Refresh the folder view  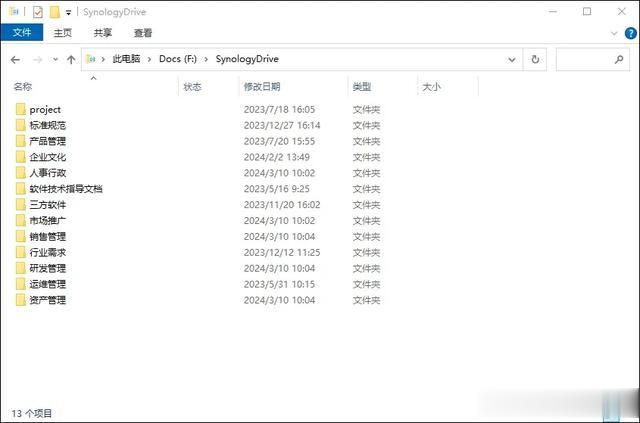(x=535, y=60)
